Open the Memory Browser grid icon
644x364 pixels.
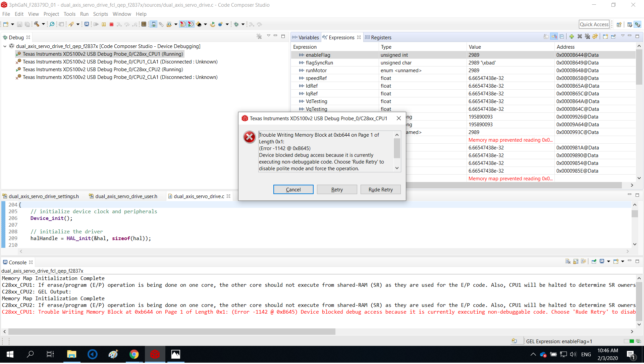(x=144, y=24)
